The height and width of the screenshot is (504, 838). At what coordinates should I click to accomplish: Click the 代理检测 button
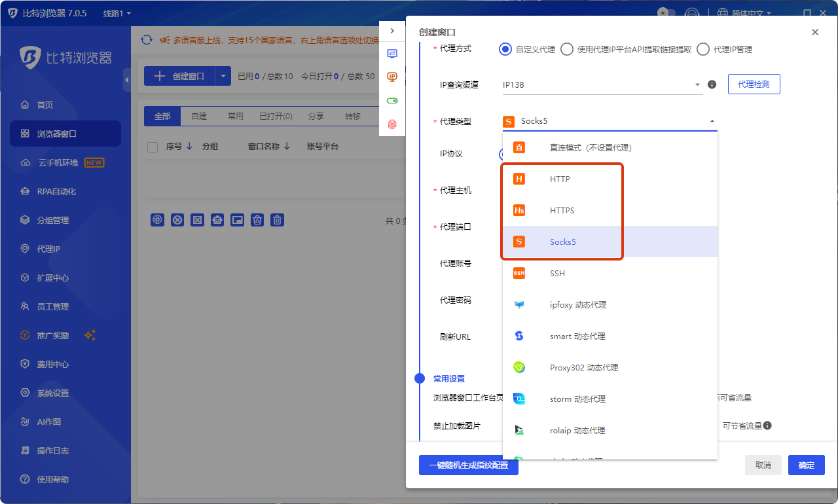754,84
